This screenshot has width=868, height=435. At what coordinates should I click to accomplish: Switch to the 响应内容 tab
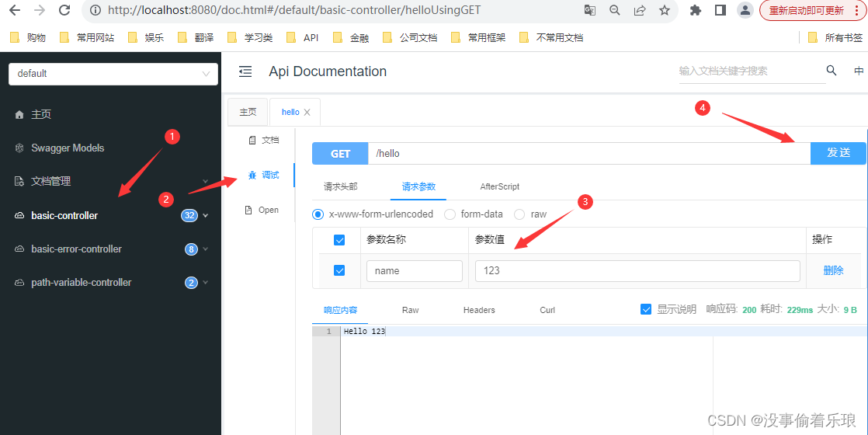[x=341, y=310]
